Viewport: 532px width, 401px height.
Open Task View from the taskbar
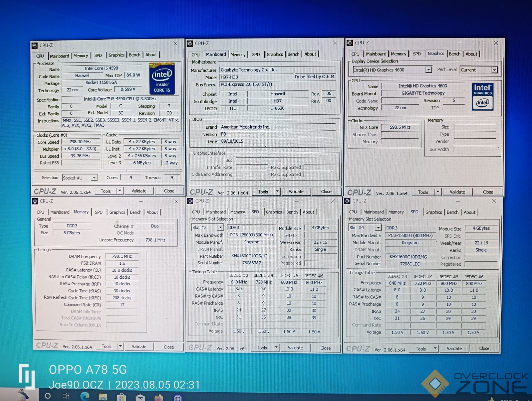[66, 396]
